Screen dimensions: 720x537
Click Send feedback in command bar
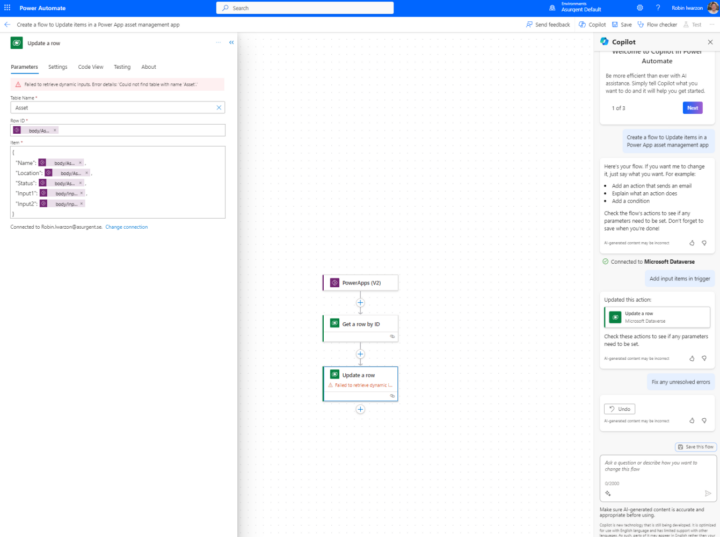pyautogui.click(x=548, y=25)
